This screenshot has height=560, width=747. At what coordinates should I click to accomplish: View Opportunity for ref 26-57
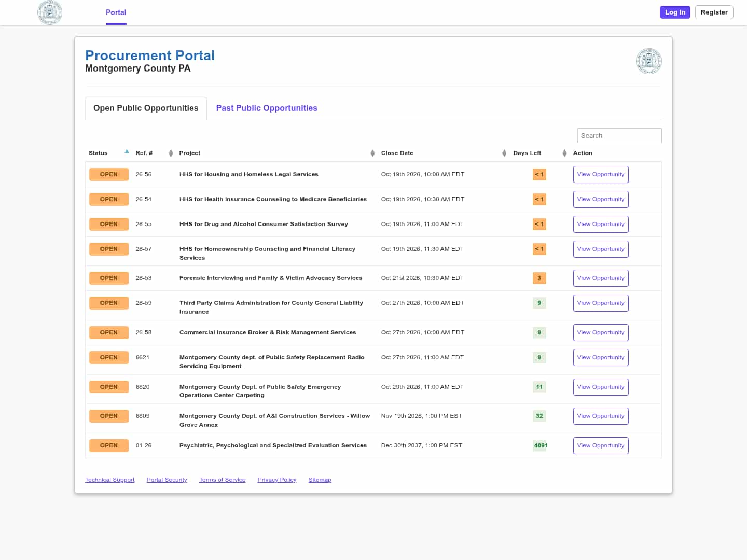601,249
